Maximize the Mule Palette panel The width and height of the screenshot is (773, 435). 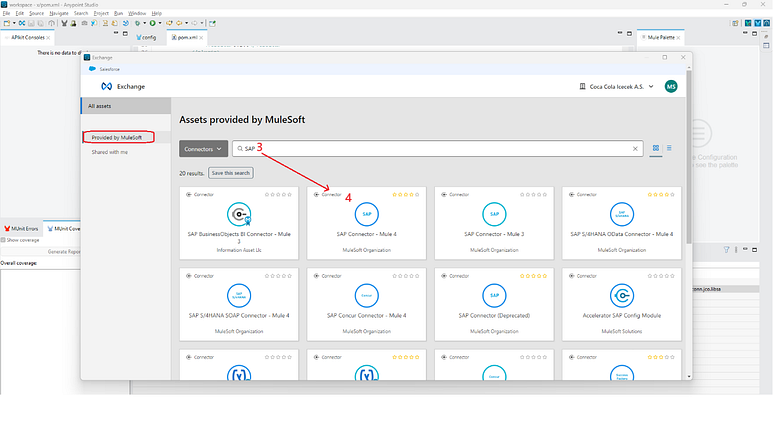[754, 33]
